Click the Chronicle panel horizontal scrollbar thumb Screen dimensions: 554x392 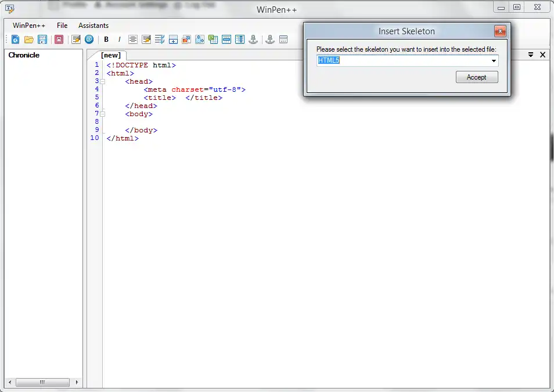pos(42,382)
